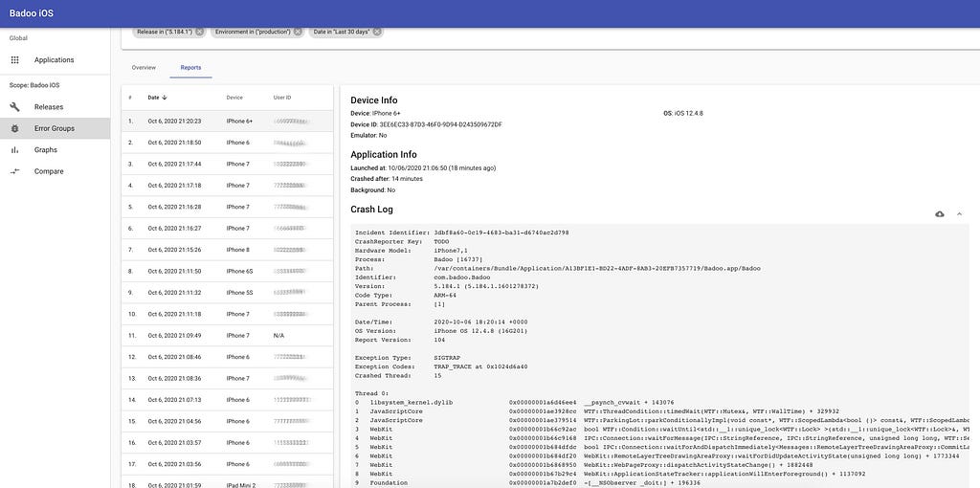Collapse the Crash Log section

point(959,213)
